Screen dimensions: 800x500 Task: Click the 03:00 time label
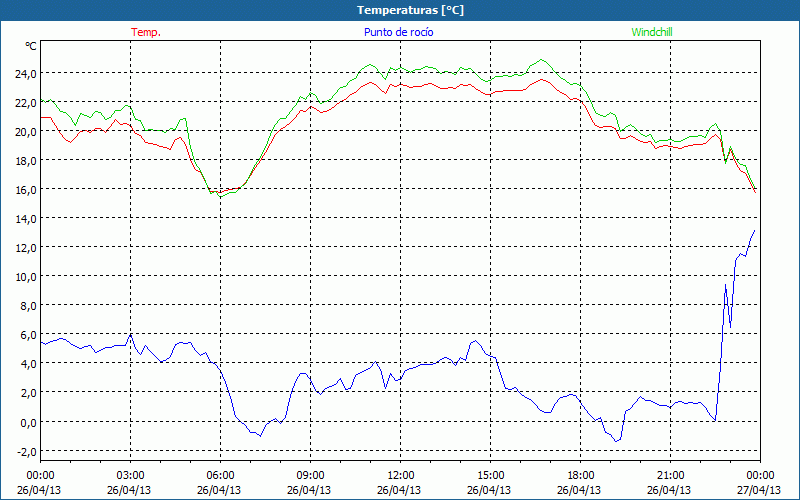[129, 476]
